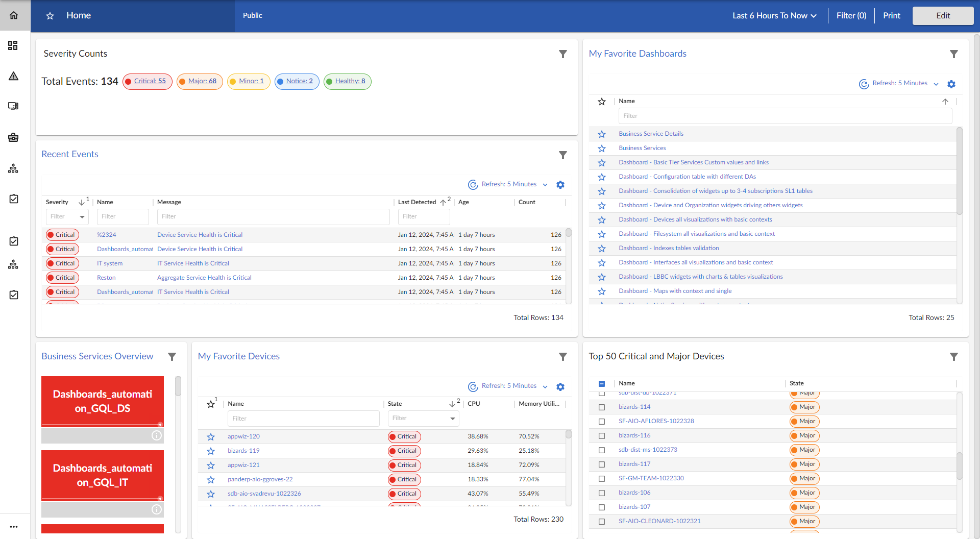
Task: Toggle favorite star for appwiz-120 device
Action: [x=211, y=437]
